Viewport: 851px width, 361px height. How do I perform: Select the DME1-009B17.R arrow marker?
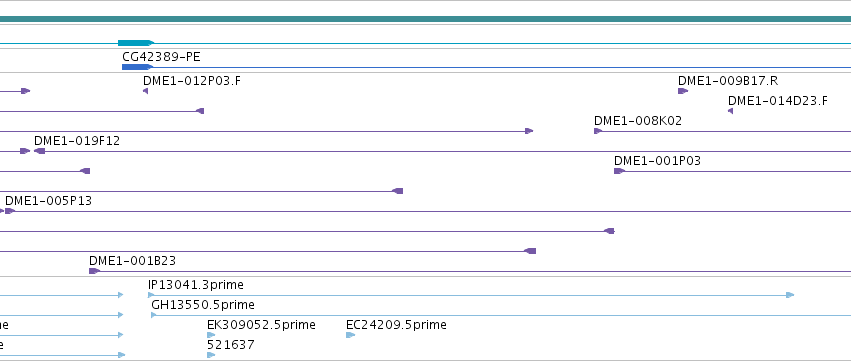(x=683, y=91)
